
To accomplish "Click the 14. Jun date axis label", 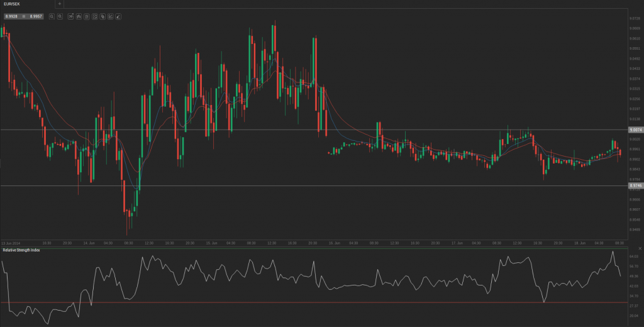I will click(x=89, y=243).
